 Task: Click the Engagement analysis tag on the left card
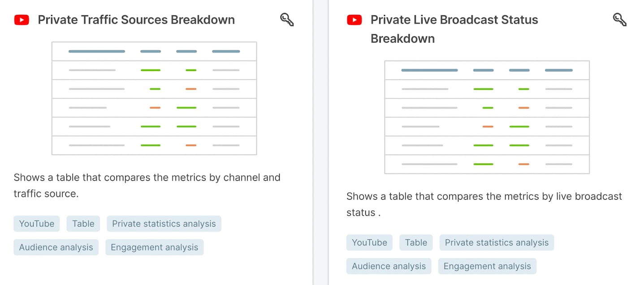pos(154,247)
